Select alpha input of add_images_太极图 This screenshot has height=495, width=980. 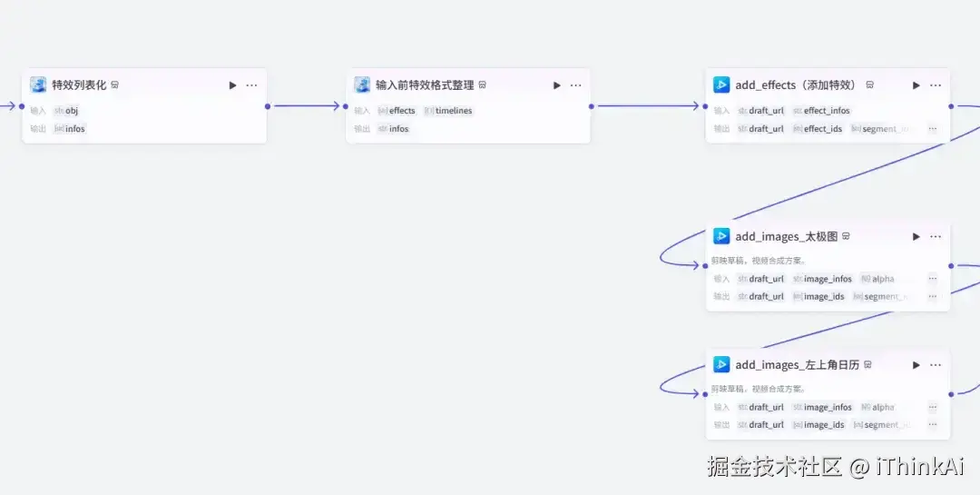877,279
